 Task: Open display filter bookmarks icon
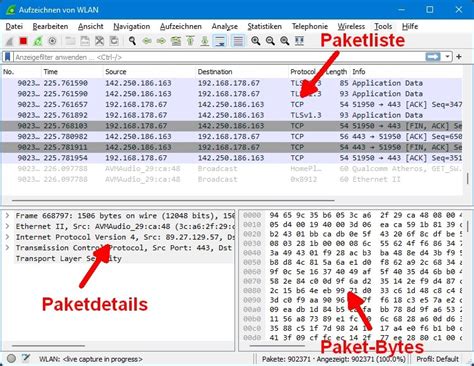(x=7, y=57)
